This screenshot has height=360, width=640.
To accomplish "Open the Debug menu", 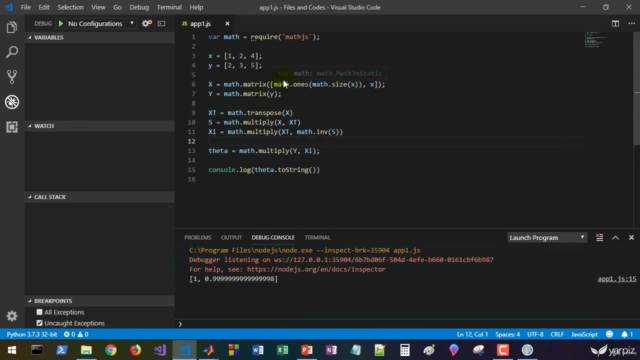I will 139,7.
